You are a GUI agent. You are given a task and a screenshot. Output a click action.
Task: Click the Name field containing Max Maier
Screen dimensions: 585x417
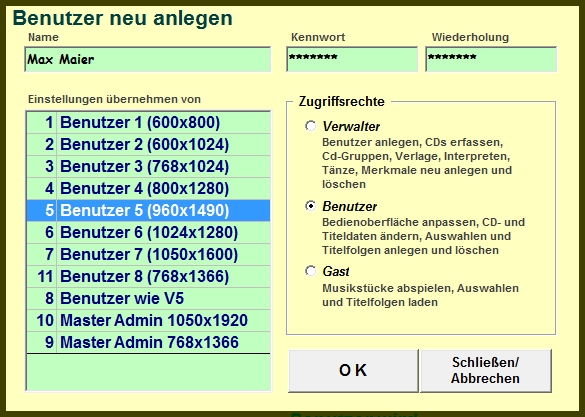point(148,59)
